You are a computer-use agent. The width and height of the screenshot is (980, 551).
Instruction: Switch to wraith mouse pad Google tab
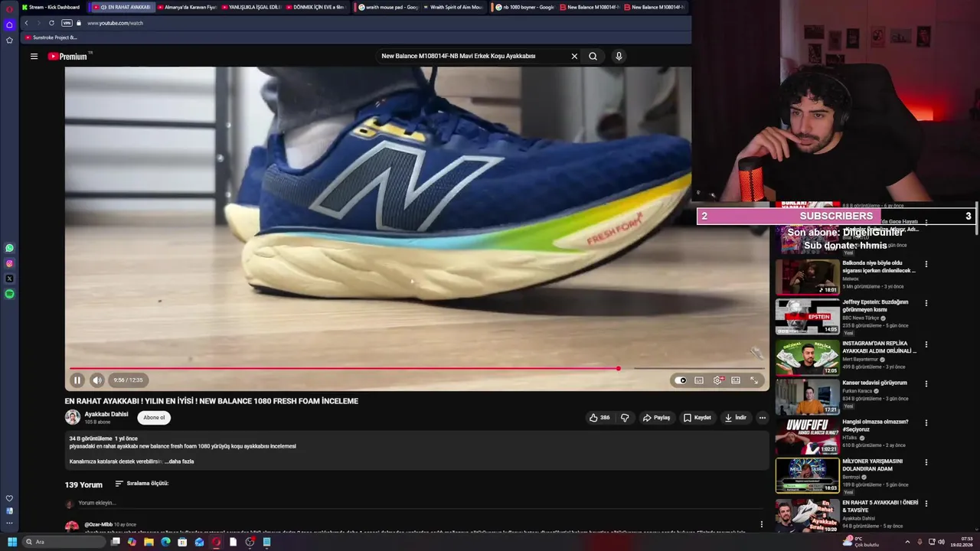388,7
